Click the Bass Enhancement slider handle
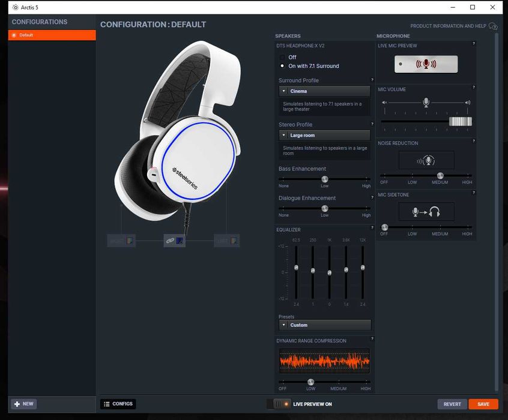This screenshot has height=420, width=508. (x=325, y=179)
